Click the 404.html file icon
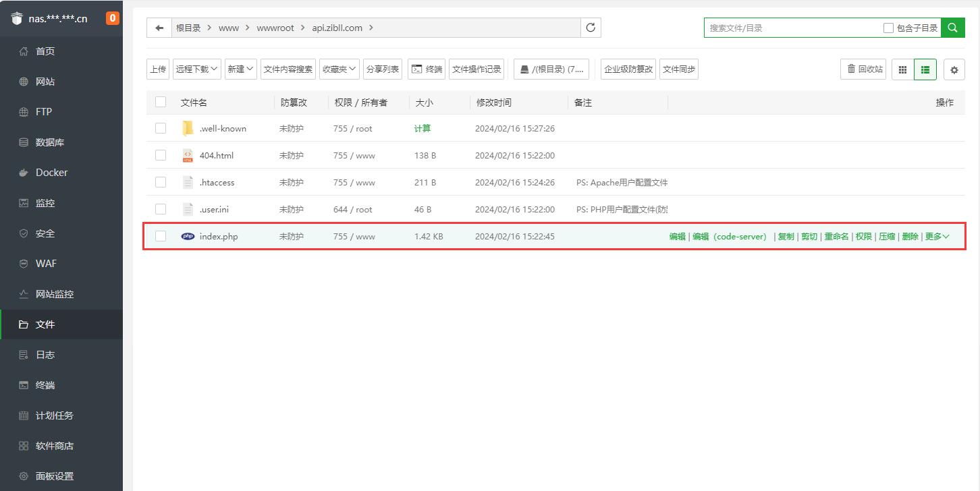 point(188,155)
